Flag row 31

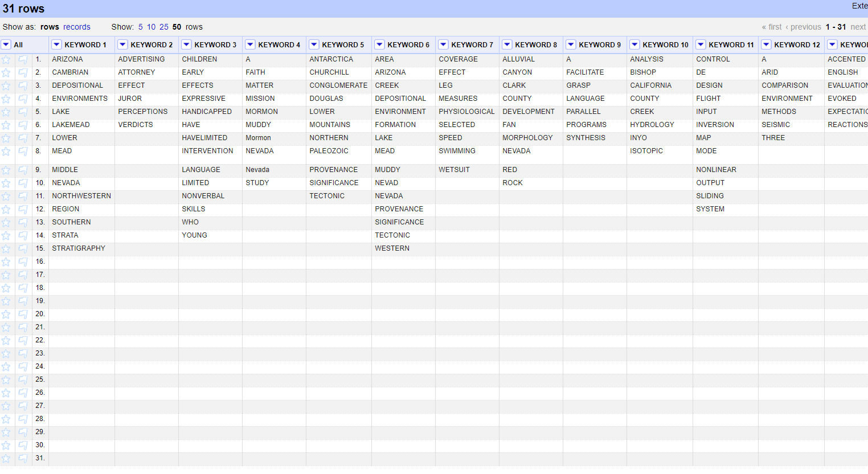click(x=23, y=458)
